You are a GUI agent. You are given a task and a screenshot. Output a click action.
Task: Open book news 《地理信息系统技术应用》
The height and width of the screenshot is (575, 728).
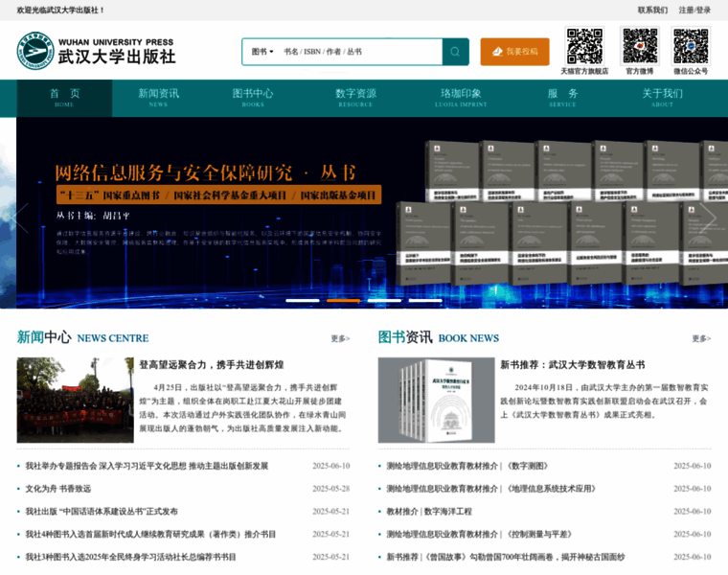[x=491, y=489]
